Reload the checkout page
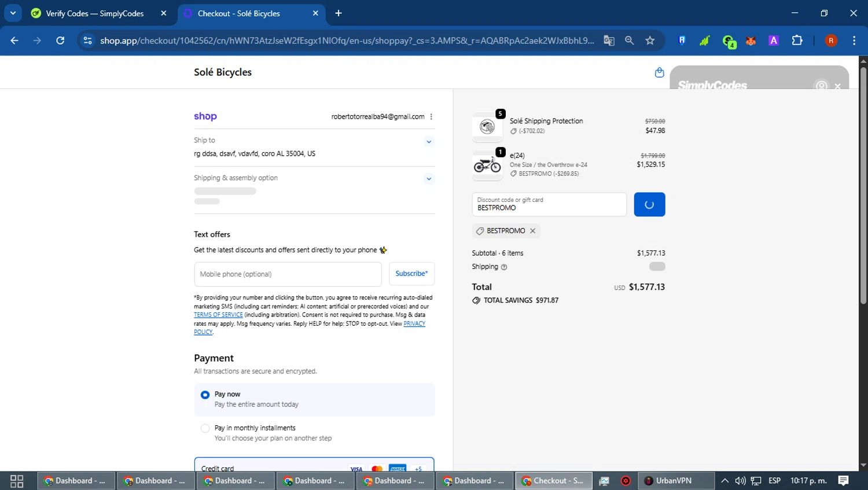 point(60,40)
